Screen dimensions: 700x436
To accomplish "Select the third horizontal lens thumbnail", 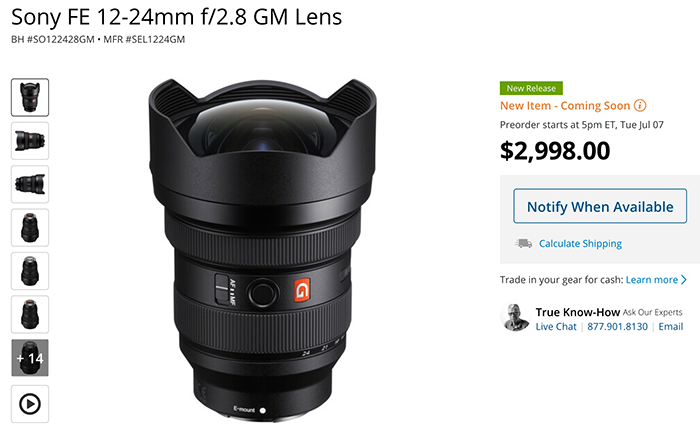I will click(30, 184).
